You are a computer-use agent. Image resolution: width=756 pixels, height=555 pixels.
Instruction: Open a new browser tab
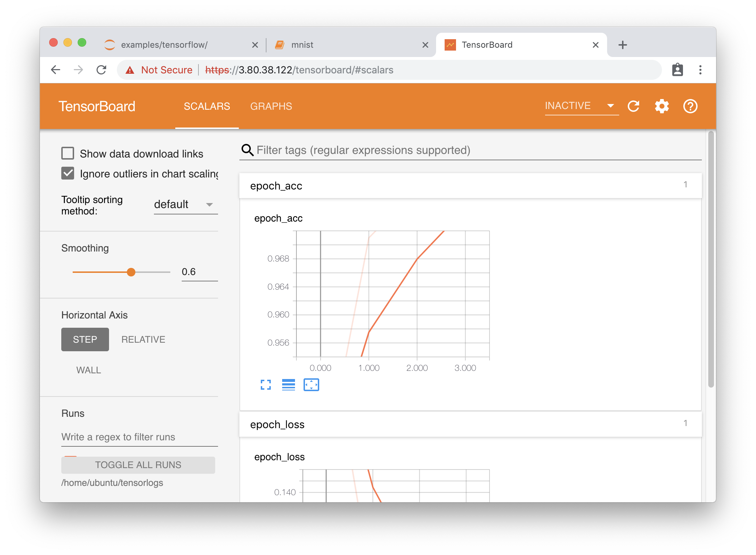tap(622, 45)
